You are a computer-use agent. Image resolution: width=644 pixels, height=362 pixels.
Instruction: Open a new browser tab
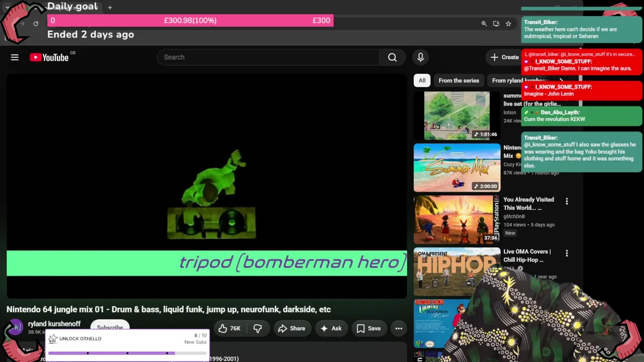click(110, 8)
